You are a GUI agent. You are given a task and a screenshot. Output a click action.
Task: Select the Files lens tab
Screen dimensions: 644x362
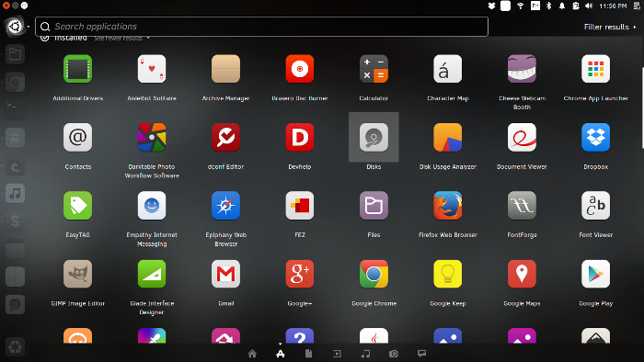coord(308,354)
